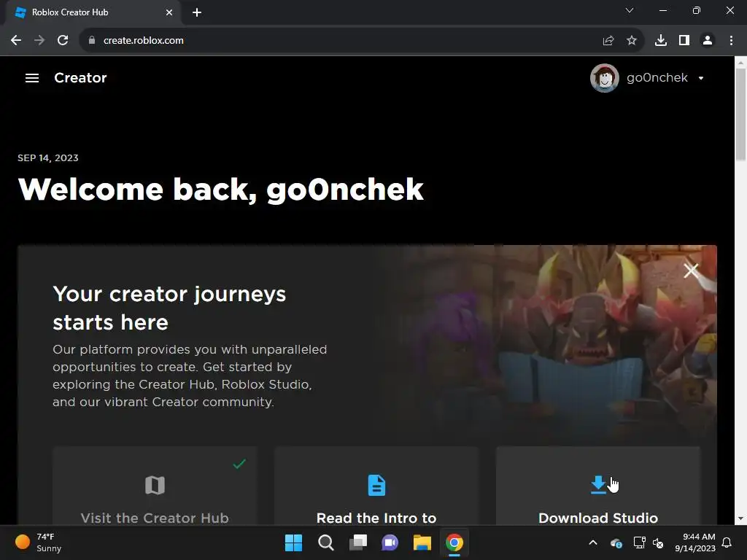Select Download Studio card title

(x=598, y=518)
